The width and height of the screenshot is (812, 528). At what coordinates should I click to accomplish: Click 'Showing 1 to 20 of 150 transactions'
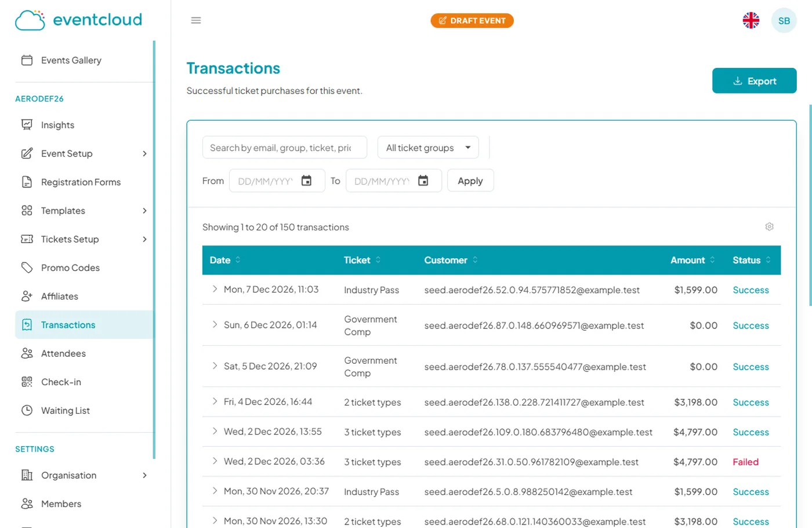click(x=275, y=227)
